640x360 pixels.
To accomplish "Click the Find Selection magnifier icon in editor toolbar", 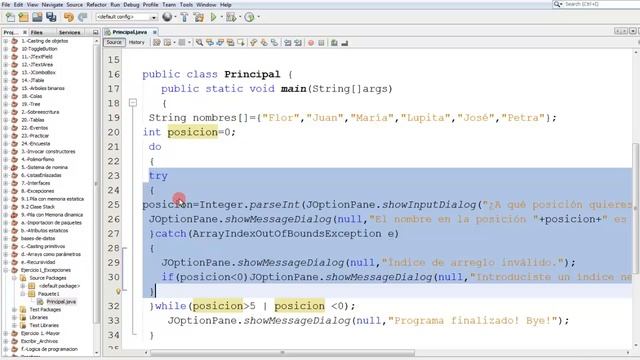I will point(199,42).
